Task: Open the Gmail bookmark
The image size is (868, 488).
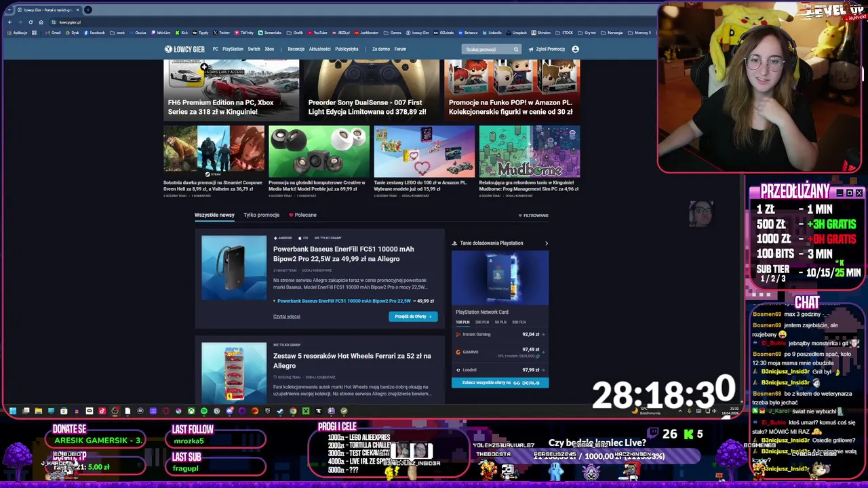Action: pos(53,33)
